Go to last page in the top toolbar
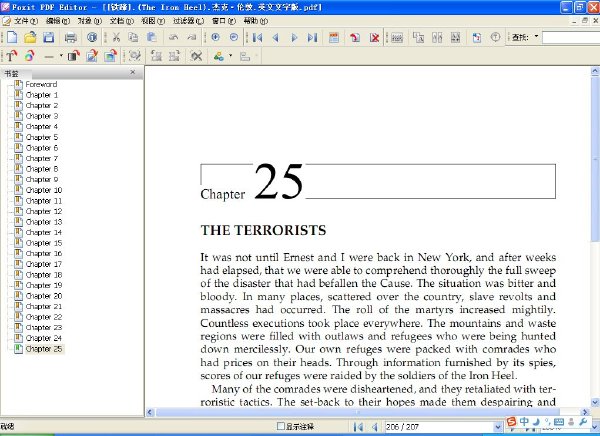This screenshot has width=600, height=436. (312, 37)
